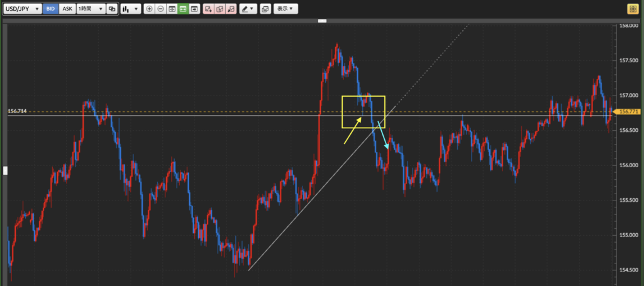This screenshot has width=644, height=286.
Task: Zoom out with the minus magnifier icon
Action: 160,9
